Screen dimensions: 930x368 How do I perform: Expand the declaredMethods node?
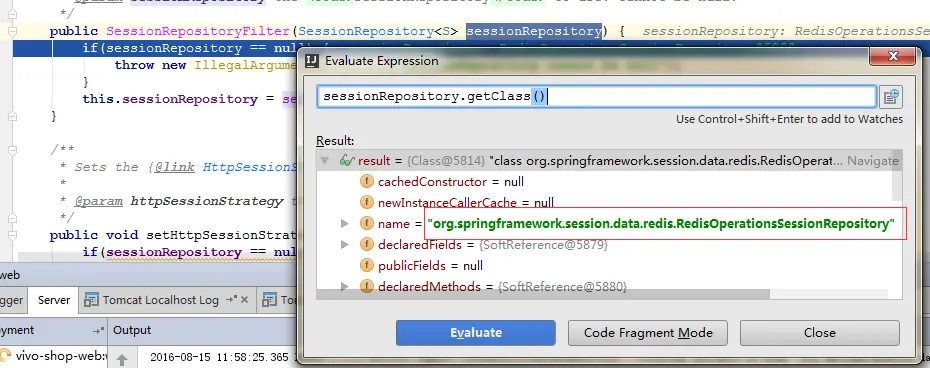pos(345,287)
